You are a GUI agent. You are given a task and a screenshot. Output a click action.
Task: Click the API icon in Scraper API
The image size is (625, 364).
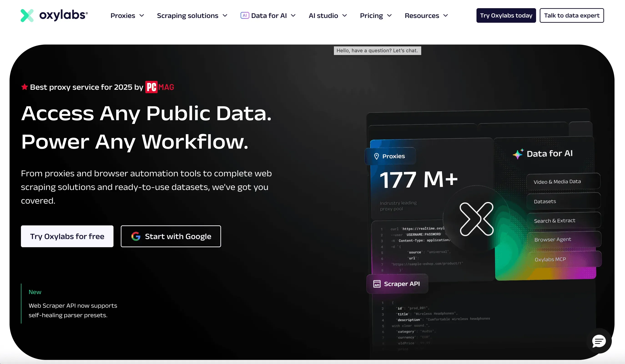pyautogui.click(x=377, y=284)
